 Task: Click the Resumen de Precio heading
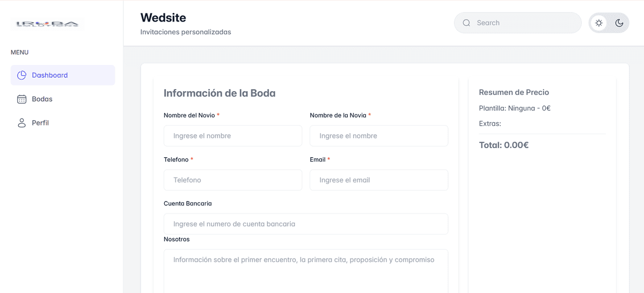click(514, 92)
